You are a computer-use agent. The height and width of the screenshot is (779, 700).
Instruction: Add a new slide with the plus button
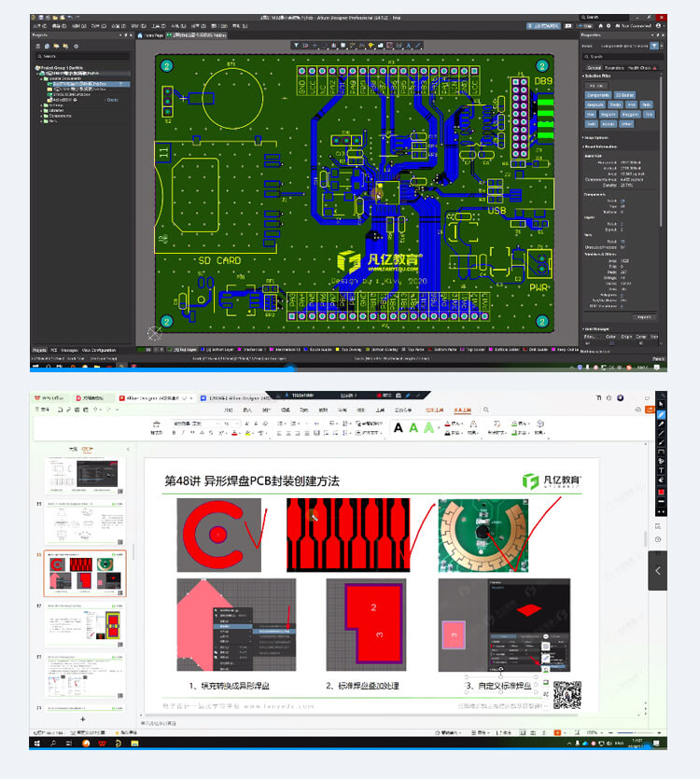[x=83, y=719]
